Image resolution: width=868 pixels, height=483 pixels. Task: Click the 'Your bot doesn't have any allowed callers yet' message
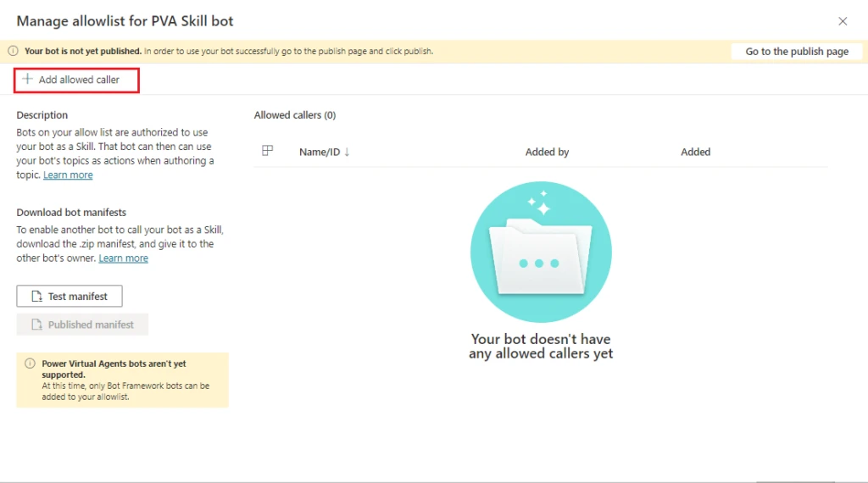coord(541,347)
